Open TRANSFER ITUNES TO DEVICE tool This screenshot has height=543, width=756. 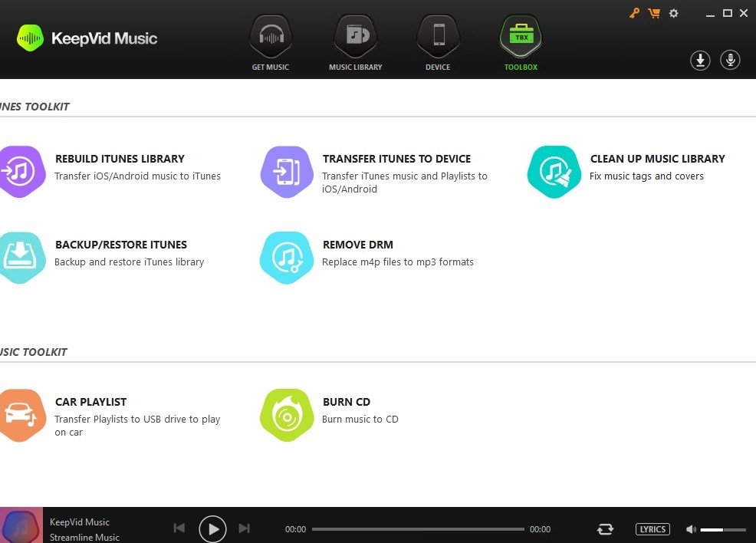397,159
